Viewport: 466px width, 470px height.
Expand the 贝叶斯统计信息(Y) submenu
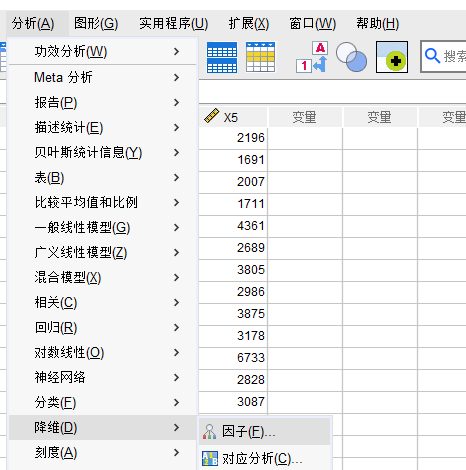click(x=102, y=152)
